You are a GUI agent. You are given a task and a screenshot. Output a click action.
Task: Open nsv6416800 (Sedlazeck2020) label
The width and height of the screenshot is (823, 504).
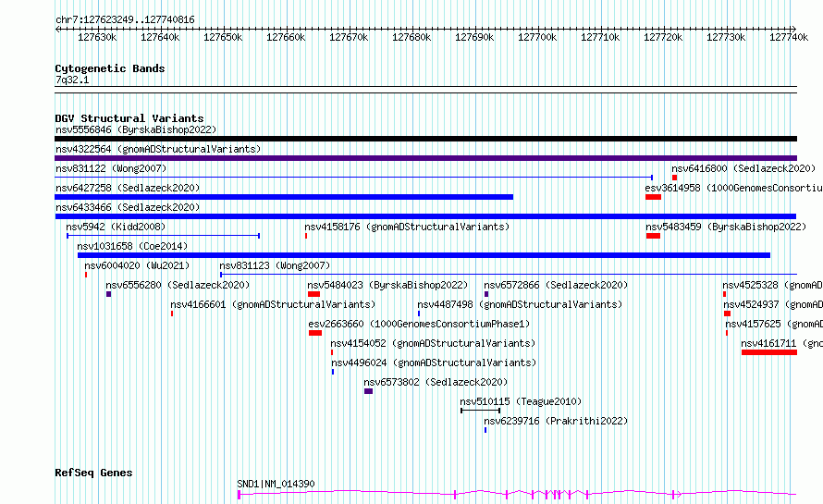[743, 168]
